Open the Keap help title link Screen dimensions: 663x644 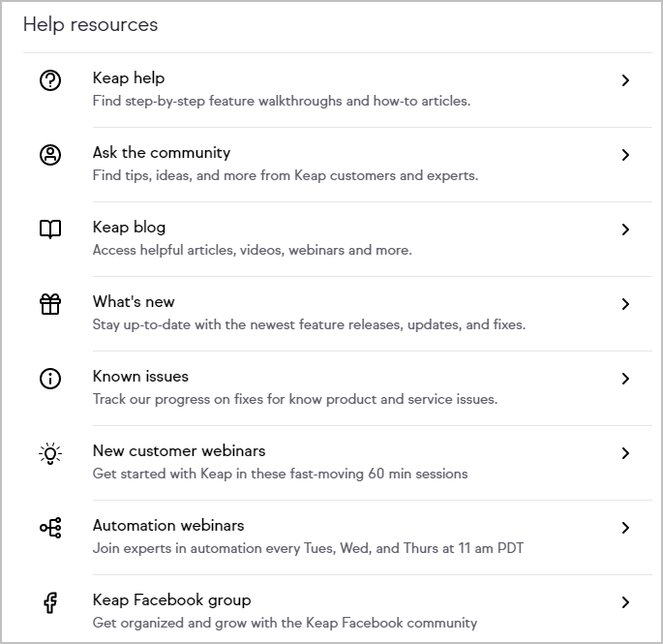[129, 78]
